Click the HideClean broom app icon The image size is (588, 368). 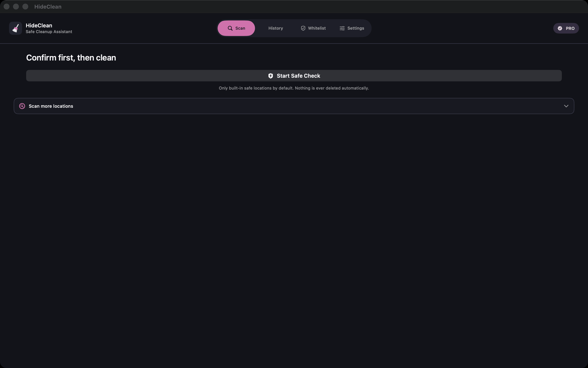[15, 28]
